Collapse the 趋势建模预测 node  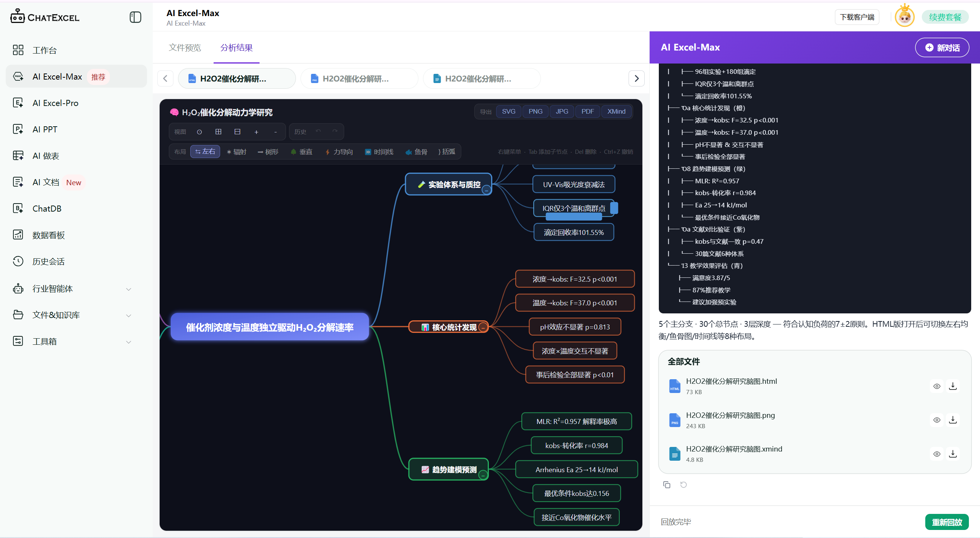click(483, 475)
